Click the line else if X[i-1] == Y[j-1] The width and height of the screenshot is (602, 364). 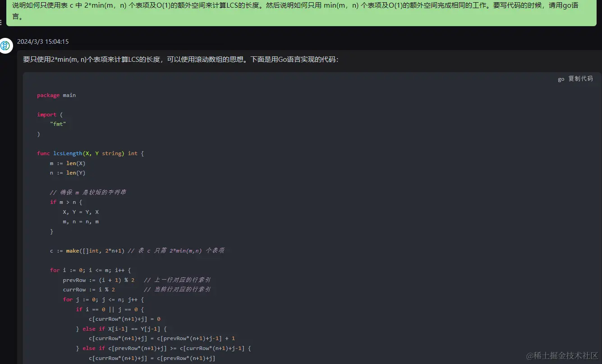[x=121, y=329]
